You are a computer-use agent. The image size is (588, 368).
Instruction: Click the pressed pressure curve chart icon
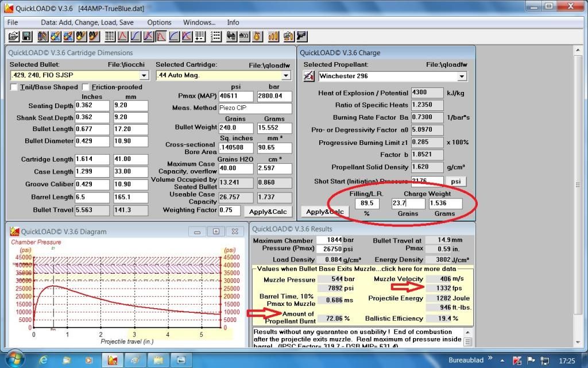pyautogui.click(x=161, y=37)
